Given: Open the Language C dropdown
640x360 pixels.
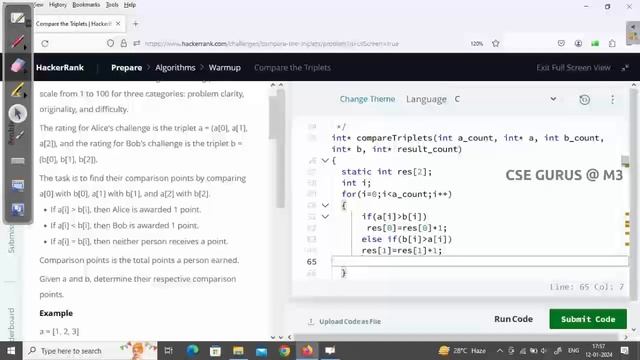Looking at the screenshot, I should (505, 99).
